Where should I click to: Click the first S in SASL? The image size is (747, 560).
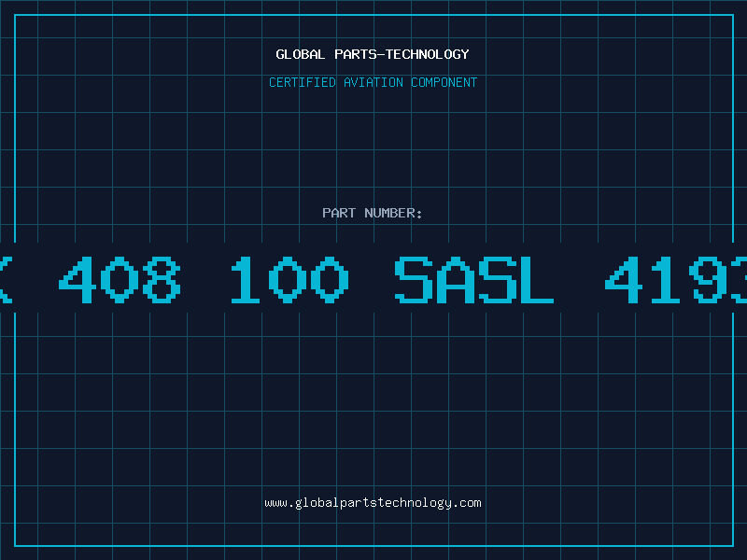point(414,279)
